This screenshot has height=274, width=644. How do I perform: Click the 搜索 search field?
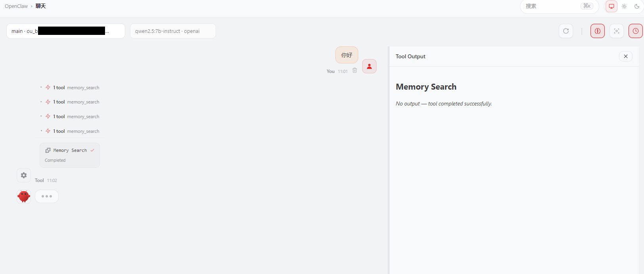[559, 6]
